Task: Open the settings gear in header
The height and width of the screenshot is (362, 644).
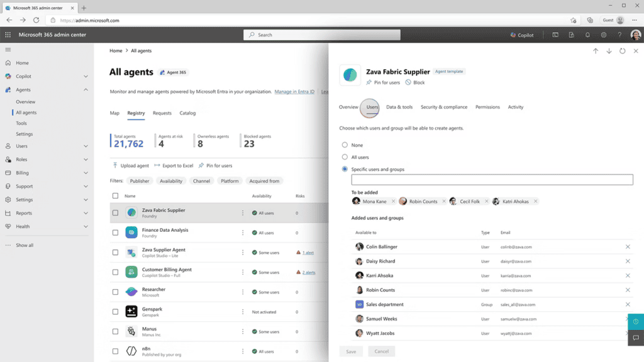Action: click(603, 35)
